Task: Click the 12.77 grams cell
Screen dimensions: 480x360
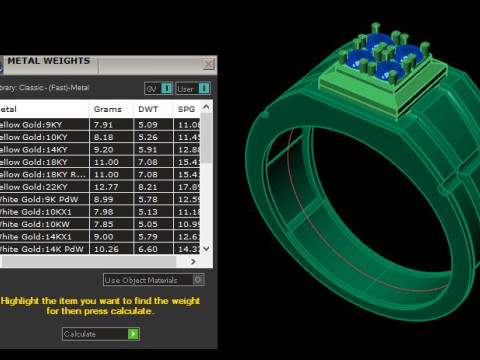Action: point(111,187)
